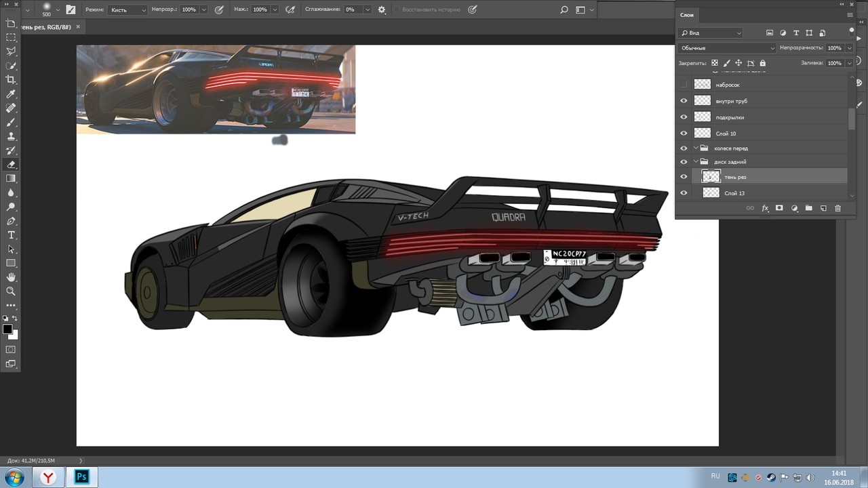Enable the Erase to History checkbox
Viewport: 868px width, 488px height.
(x=397, y=10)
